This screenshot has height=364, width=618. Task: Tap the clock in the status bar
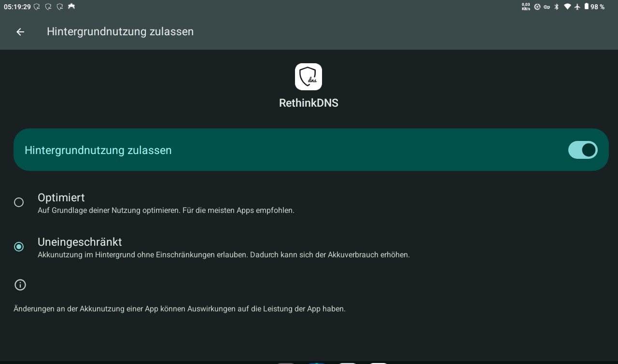pos(17,7)
